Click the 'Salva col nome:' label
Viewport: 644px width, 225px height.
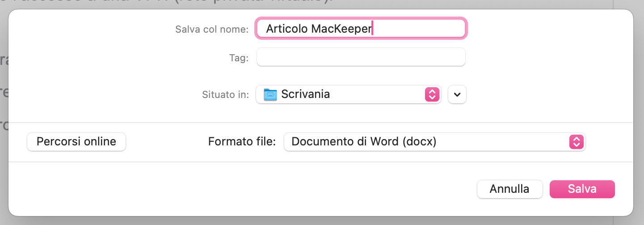click(212, 30)
